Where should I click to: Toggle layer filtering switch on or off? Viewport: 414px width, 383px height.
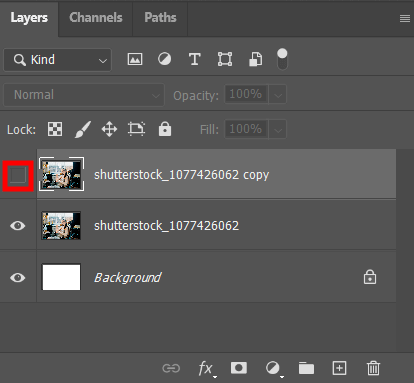282,59
